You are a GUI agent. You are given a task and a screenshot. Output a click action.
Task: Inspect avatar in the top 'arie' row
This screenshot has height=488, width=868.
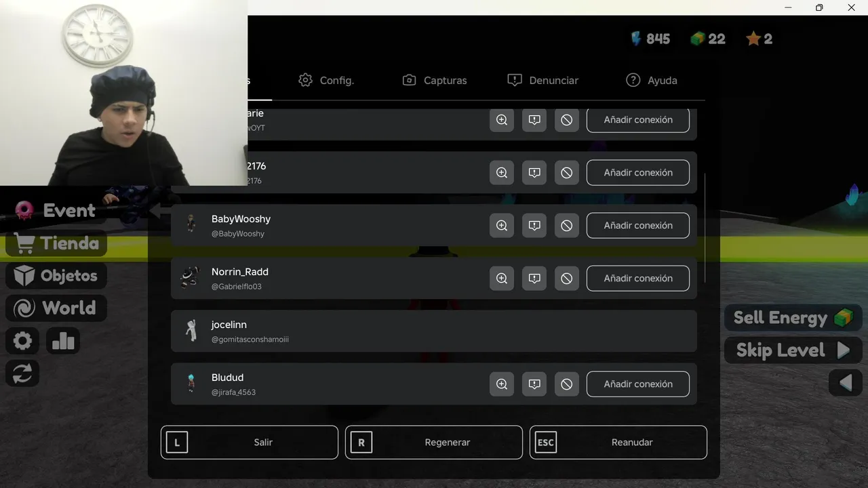(x=502, y=120)
